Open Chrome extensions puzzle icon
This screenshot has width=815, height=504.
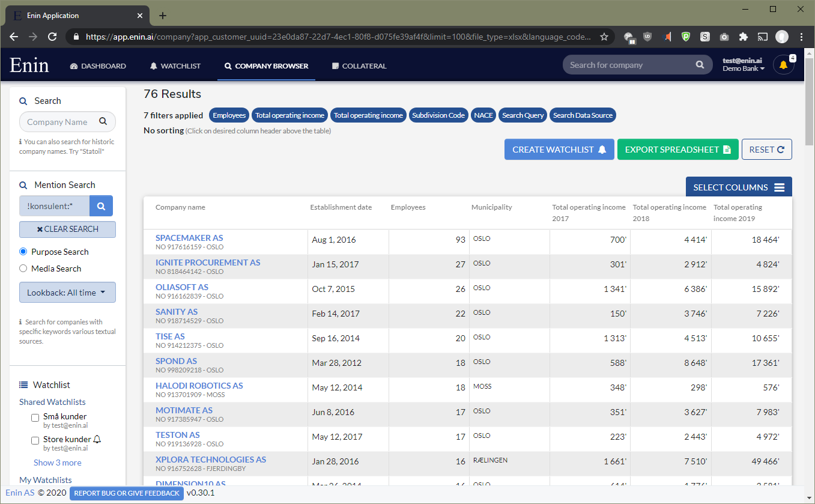pyautogui.click(x=744, y=37)
